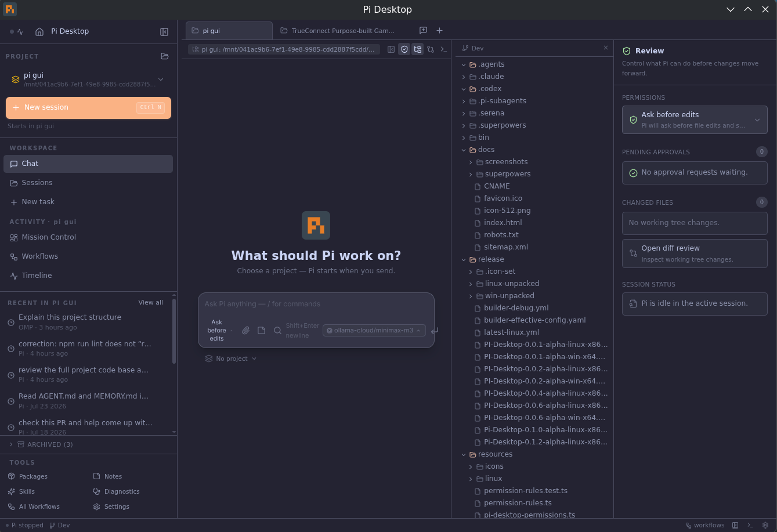Open Skills in Tools
The image size is (777, 532).
21,491
